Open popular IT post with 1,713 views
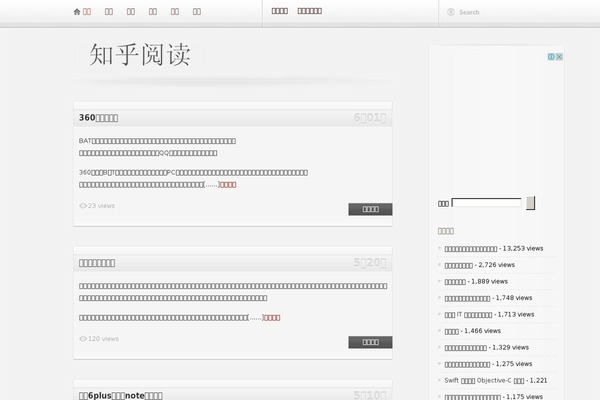 pos(468,315)
